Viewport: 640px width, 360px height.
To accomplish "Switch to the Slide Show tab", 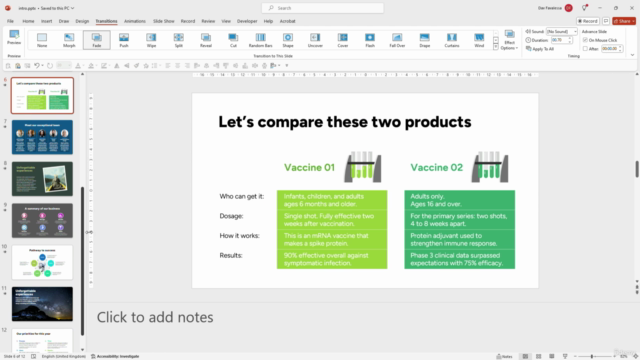I will [x=164, y=21].
